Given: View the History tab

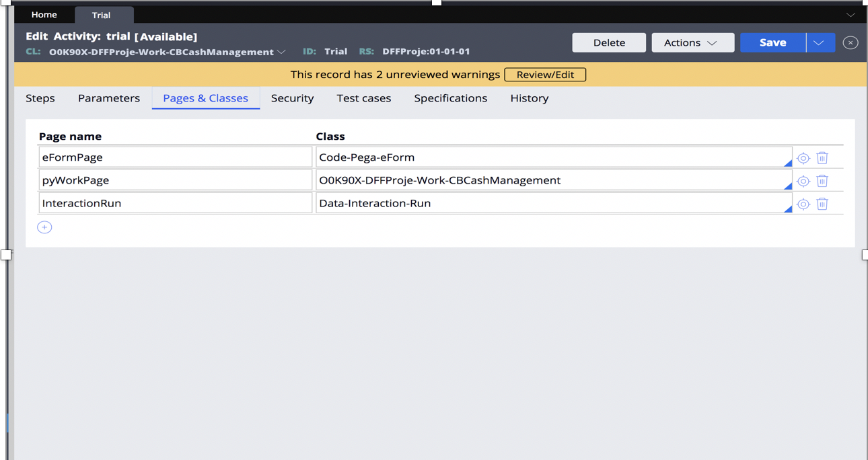Looking at the screenshot, I should pos(530,98).
